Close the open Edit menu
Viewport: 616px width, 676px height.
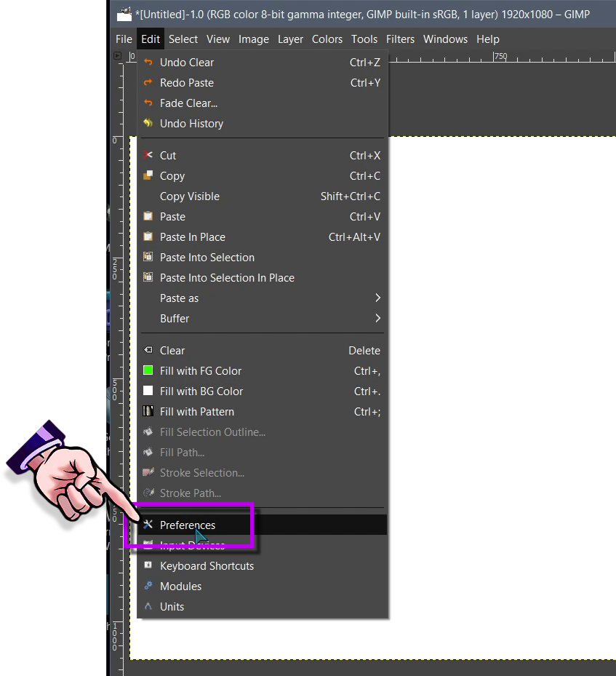[x=151, y=39]
